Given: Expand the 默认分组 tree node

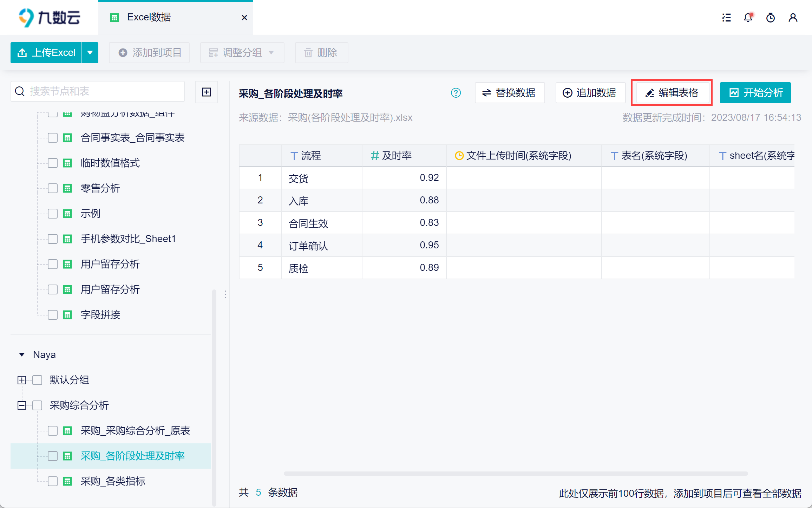Looking at the screenshot, I should pyautogui.click(x=22, y=380).
